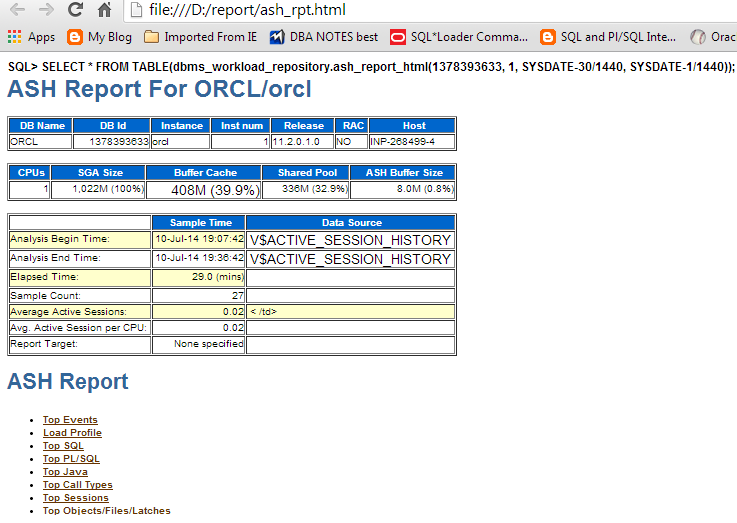
Task: Click the SQL> SELECT command text line
Action: [x=371, y=67]
